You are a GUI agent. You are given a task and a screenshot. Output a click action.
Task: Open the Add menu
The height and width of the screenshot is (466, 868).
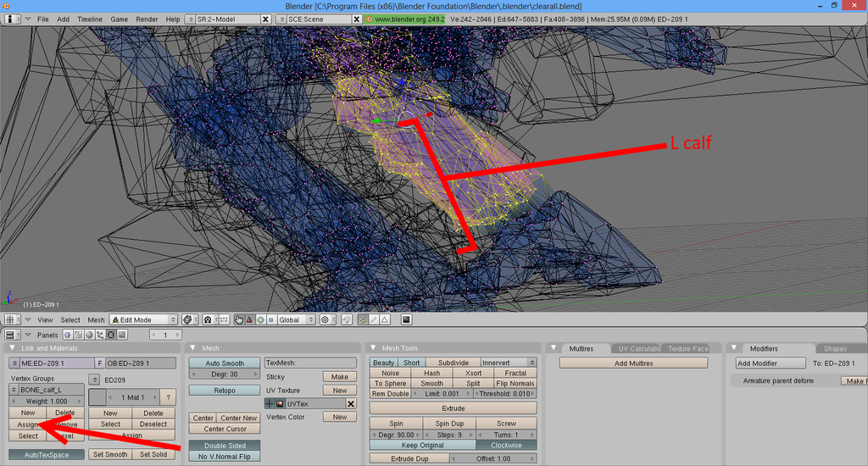point(63,19)
